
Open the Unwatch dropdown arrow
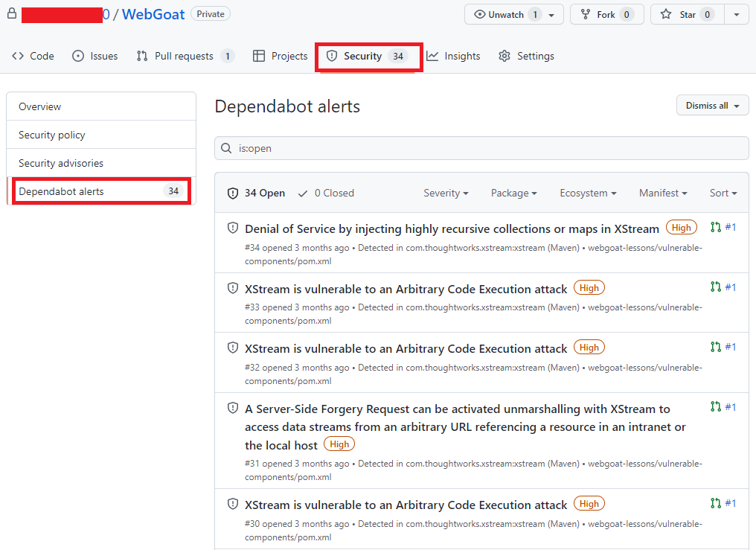551,15
